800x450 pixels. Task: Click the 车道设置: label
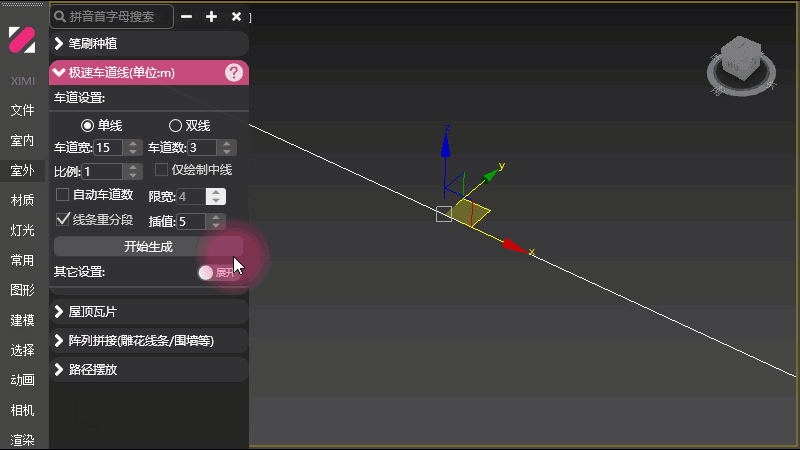(80, 97)
